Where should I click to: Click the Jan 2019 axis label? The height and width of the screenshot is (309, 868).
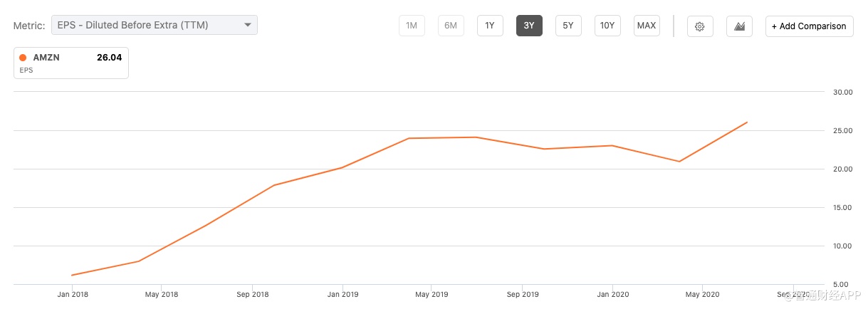(343, 294)
